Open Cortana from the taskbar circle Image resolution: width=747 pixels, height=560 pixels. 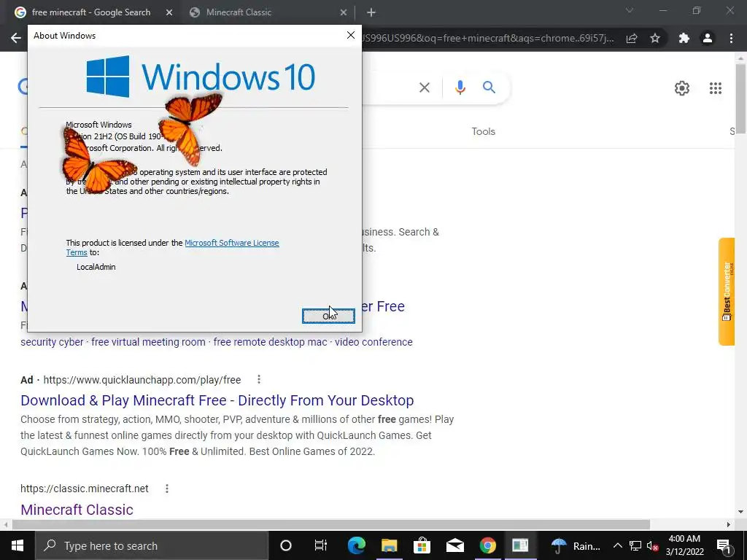pos(286,545)
